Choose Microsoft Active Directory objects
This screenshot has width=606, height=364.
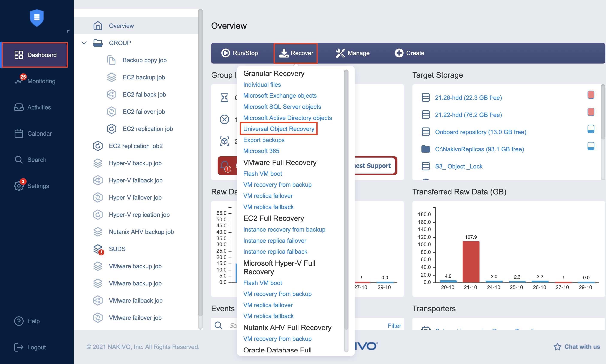[287, 118]
